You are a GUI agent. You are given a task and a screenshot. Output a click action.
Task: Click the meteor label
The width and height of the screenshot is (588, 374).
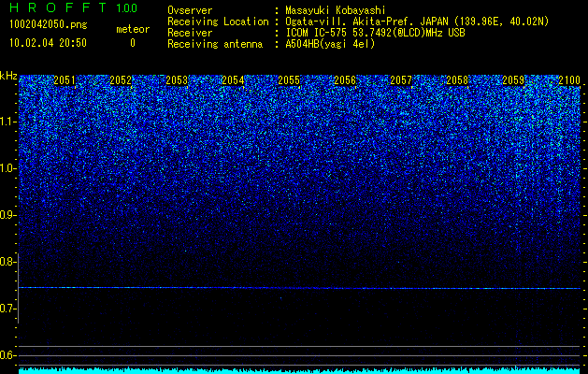(133, 29)
